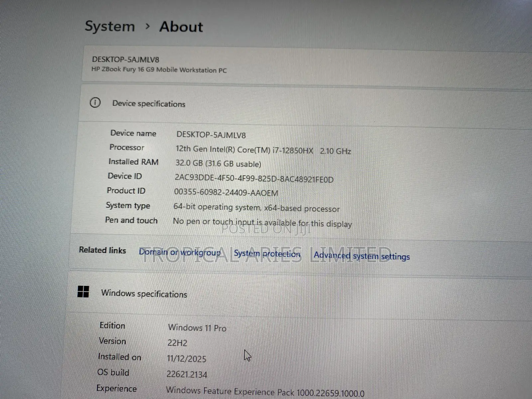Click the Processor label
The width and height of the screenshot is (532, 399).
coord(127,147)
